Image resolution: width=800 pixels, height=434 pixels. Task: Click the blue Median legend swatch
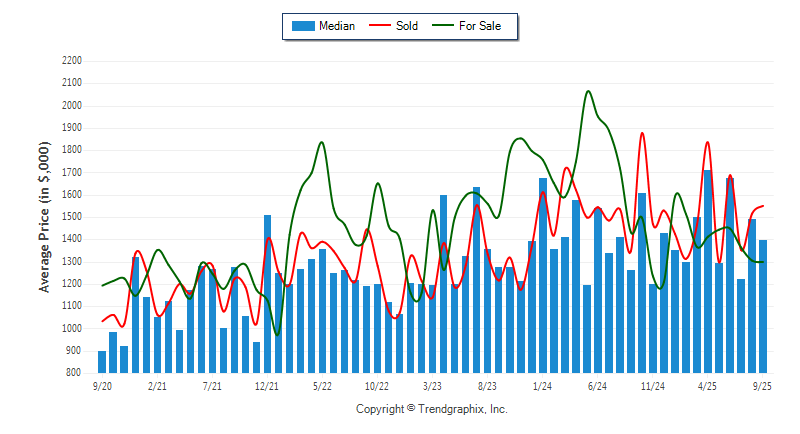point(303,26)
